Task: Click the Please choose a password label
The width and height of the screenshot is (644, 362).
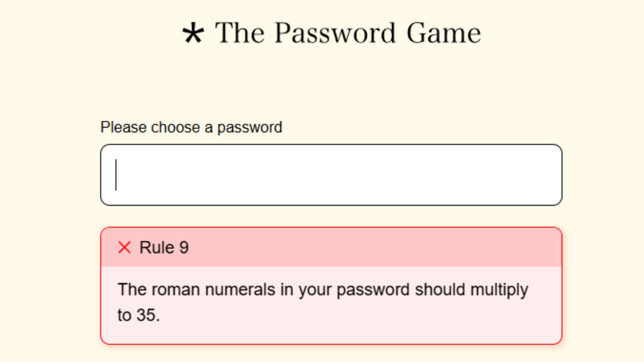Action: point(191,127)
